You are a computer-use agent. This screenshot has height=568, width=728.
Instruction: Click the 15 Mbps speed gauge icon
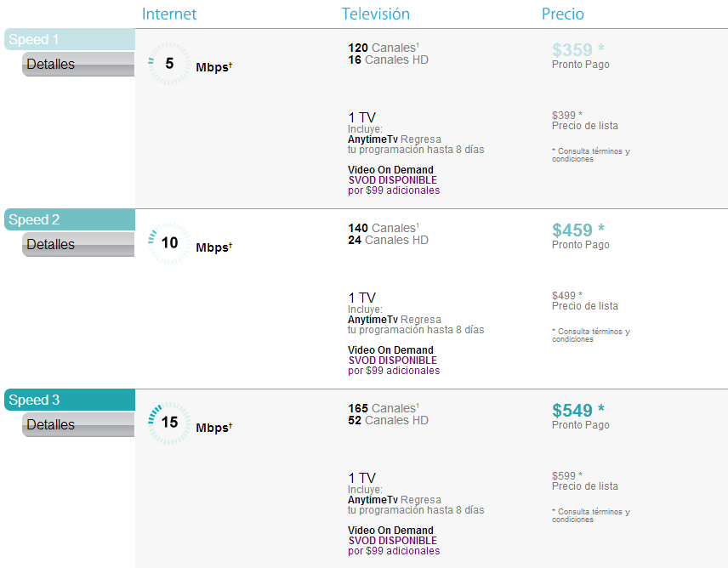169,423
